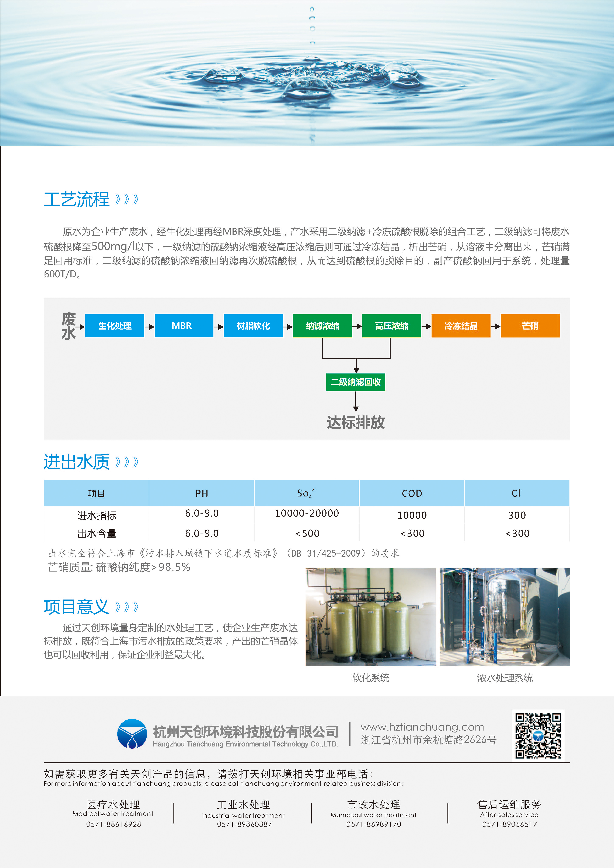Click the municipal water treatment phone number
Screen dimensions: 614x868
tap(374, 824)
